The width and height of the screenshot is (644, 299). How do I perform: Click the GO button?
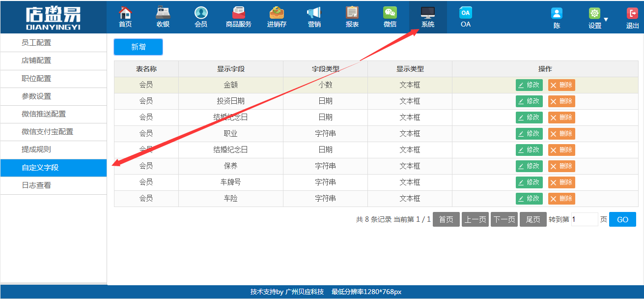(622, 219)
